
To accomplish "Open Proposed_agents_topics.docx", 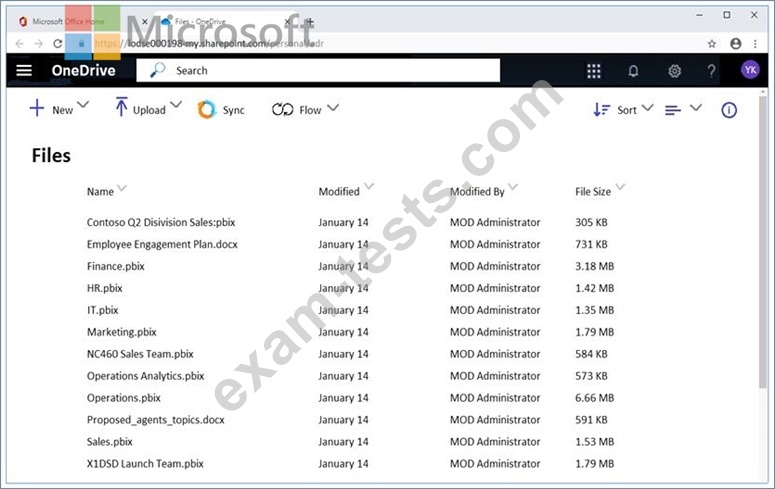I will 156,420.
